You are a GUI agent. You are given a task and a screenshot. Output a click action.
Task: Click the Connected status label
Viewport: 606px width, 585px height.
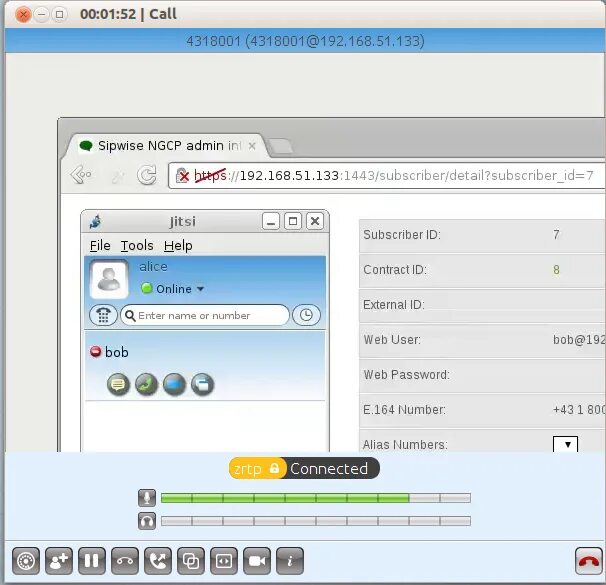pos(329,468)
